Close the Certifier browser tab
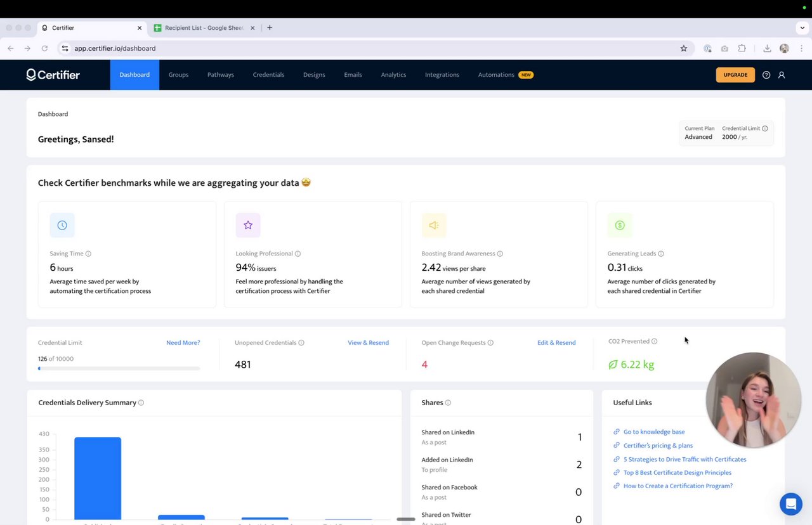The width and height of the screenshot is (812, 525). [x=140, y=28]
